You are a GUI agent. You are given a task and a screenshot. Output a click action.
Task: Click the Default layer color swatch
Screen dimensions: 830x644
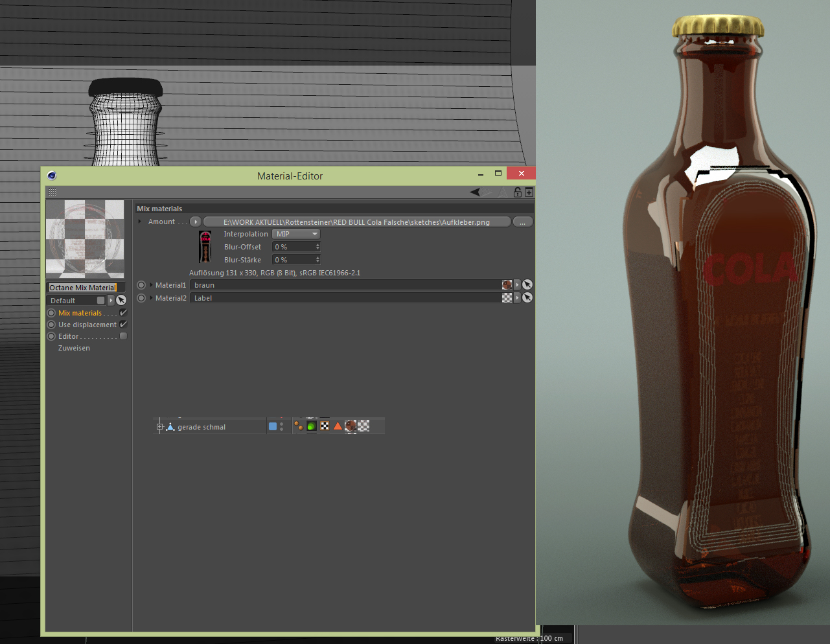(100, 300)
